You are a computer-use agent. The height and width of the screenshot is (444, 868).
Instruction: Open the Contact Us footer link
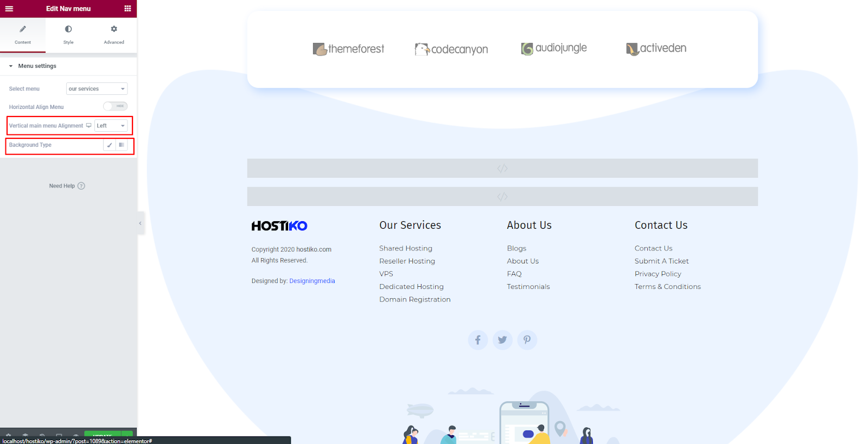click(654, 248)
